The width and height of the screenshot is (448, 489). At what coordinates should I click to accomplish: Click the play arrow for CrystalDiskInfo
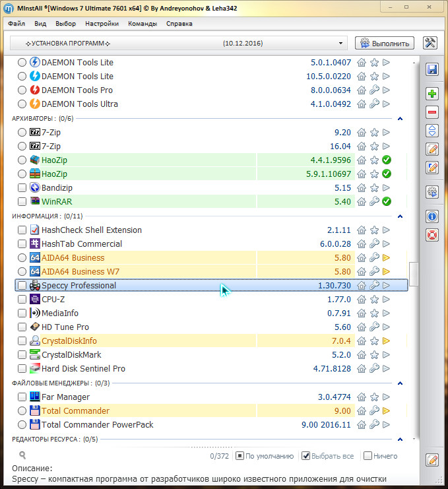386,341
